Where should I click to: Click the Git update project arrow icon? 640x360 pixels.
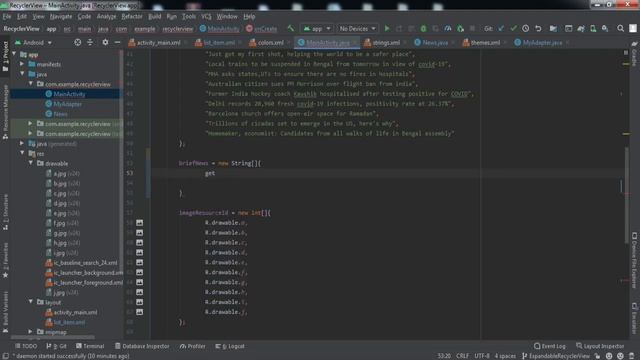point(501,29)
